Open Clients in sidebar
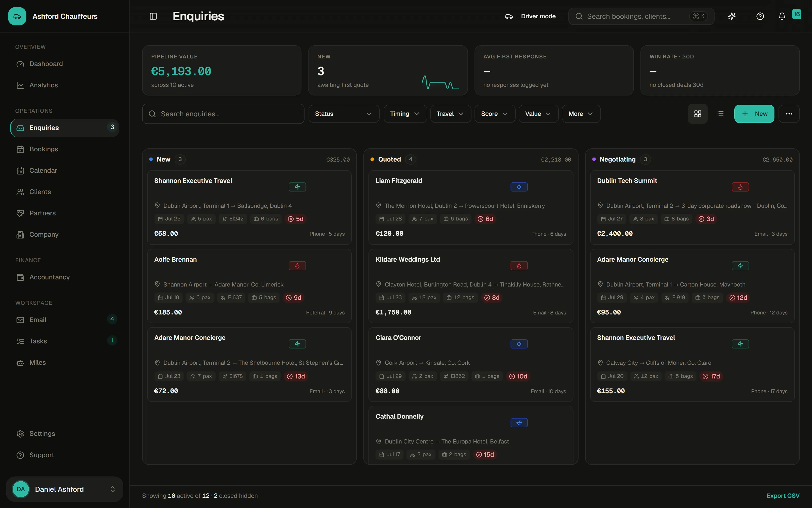Image resolution: width=812 pixels, height=508 pixels. tap(64, 192)
